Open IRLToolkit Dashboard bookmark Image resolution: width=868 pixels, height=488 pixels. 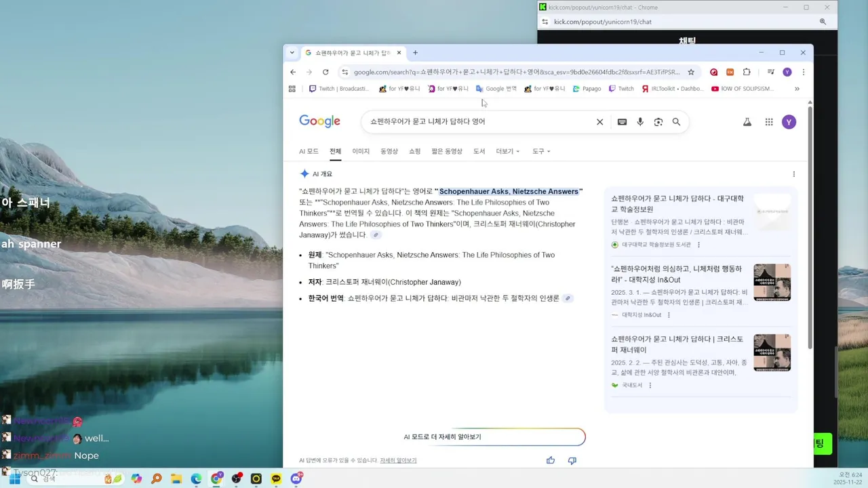672,89
